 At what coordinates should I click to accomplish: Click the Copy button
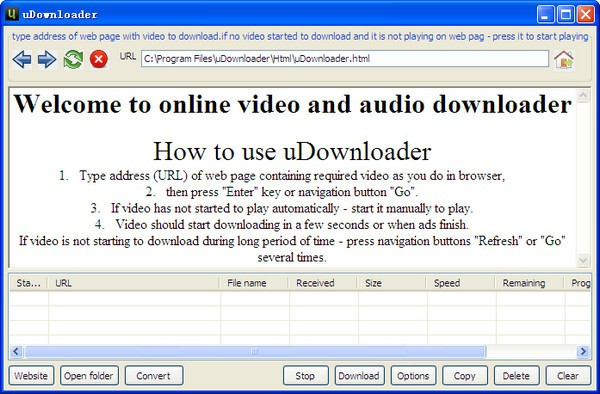465,375
